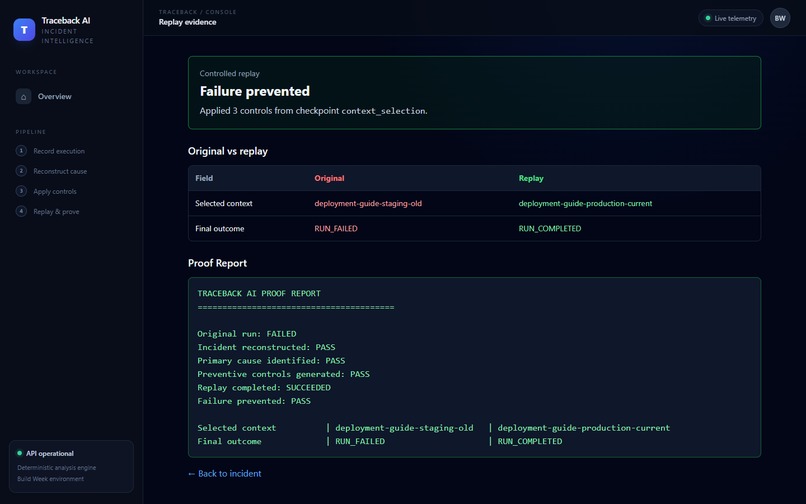The height and width of the screenshot is (504, 806).
Task: Open the BW user avatar
Action: click(780, 19)
